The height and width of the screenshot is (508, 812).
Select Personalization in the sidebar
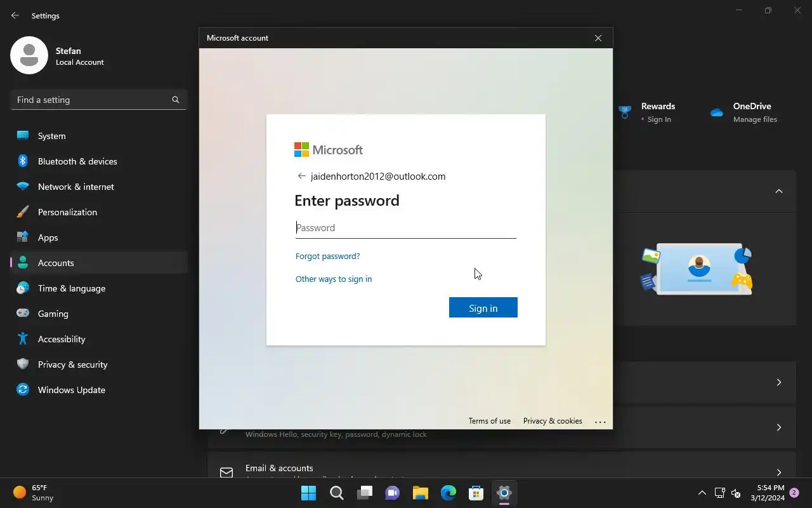pyautogui.click(x=99, y=212)
